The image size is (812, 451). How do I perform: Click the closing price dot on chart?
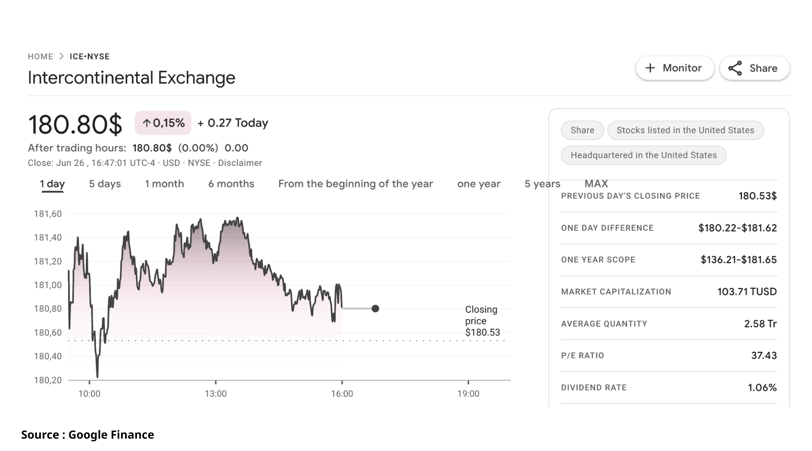click(375, 309)
